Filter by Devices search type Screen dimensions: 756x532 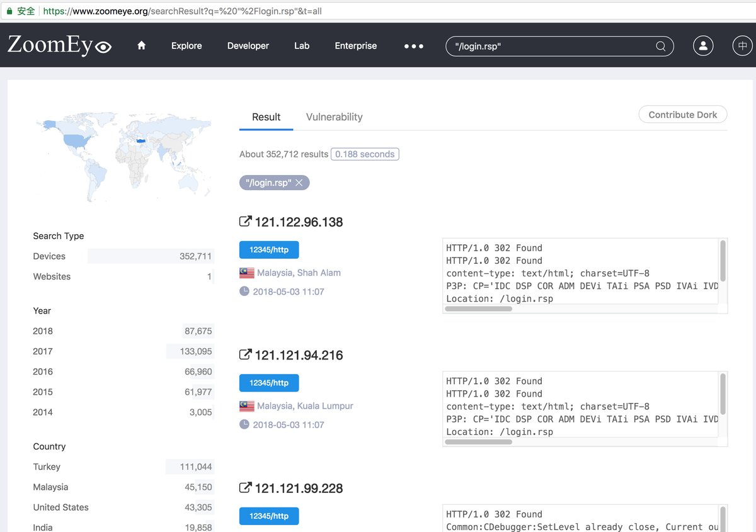(123, 256)
